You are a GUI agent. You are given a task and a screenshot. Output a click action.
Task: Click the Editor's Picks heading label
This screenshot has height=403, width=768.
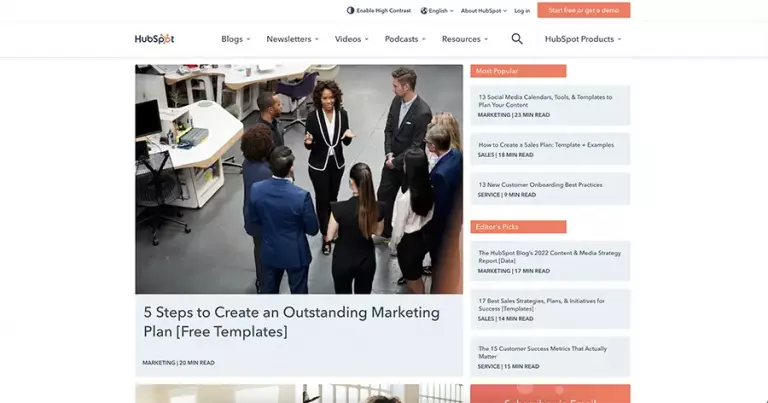[x=518, y=227]
